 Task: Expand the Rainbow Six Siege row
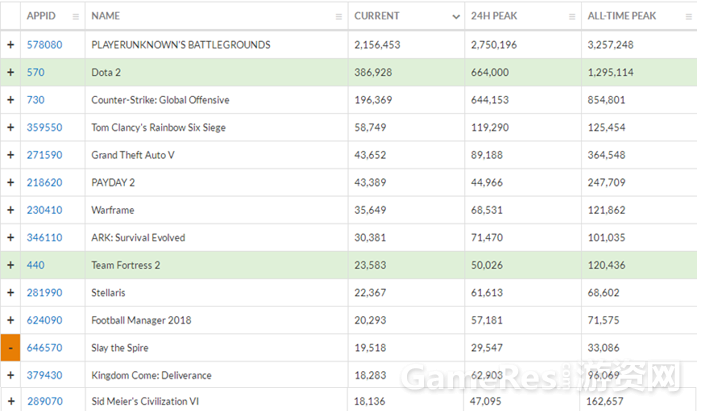[x=10, y=127]
